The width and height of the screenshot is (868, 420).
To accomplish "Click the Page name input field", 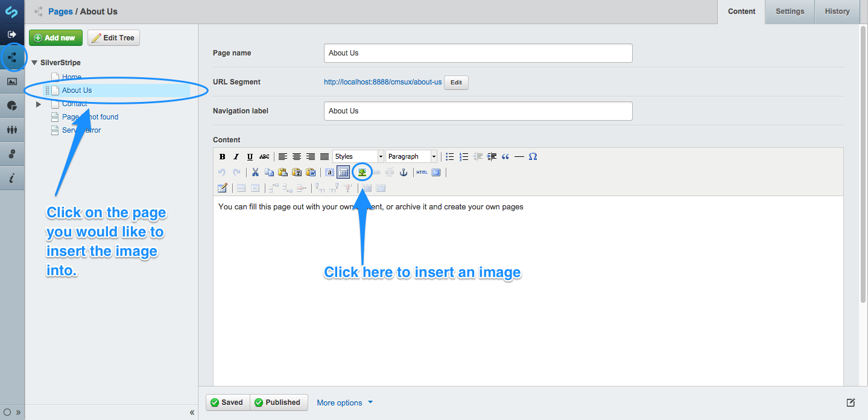I will click(478, 53).
